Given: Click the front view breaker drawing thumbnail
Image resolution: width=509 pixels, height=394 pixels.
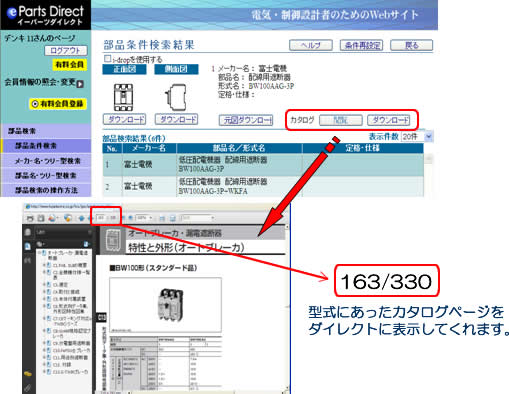Looking at the screenshot, I should point(124,97).
